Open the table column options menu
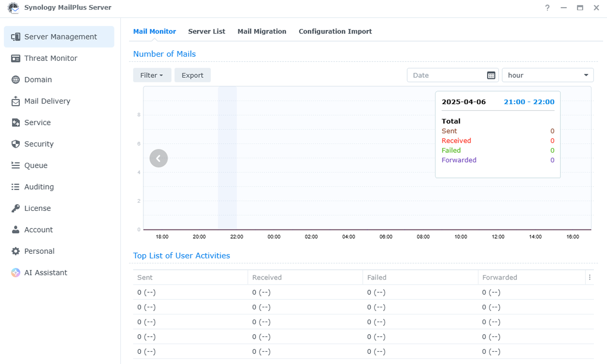 point(589,277)
